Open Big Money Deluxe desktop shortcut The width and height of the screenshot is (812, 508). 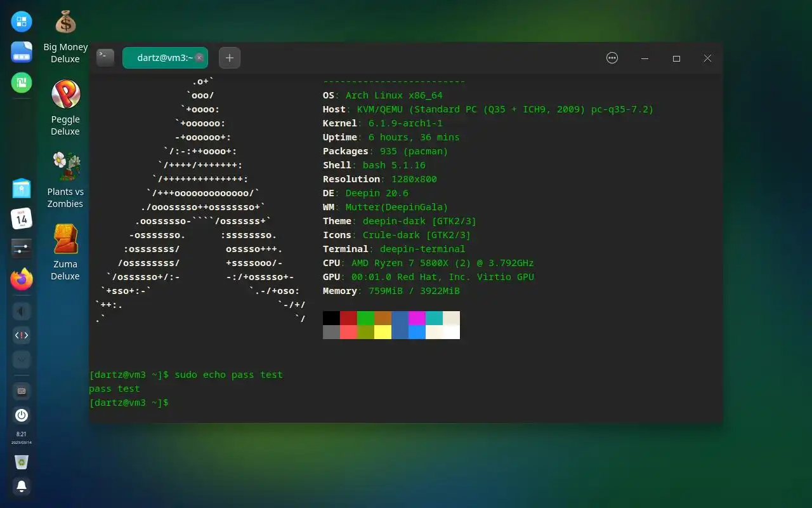coord(65,37)
